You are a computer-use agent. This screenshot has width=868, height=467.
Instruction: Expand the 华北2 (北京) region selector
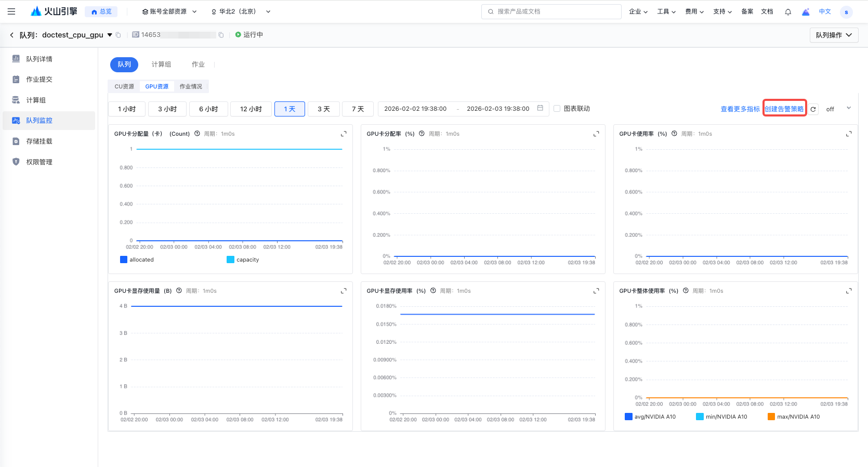point(241,11)
